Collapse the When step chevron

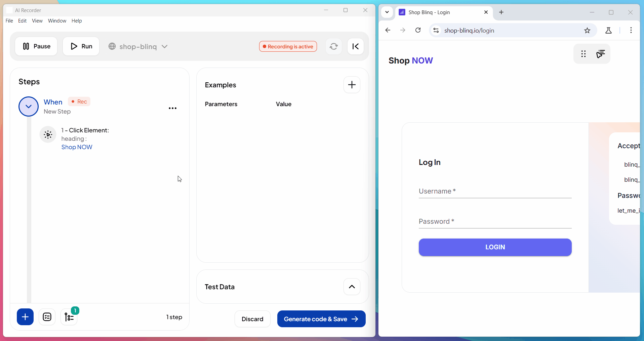pos(29,106)
